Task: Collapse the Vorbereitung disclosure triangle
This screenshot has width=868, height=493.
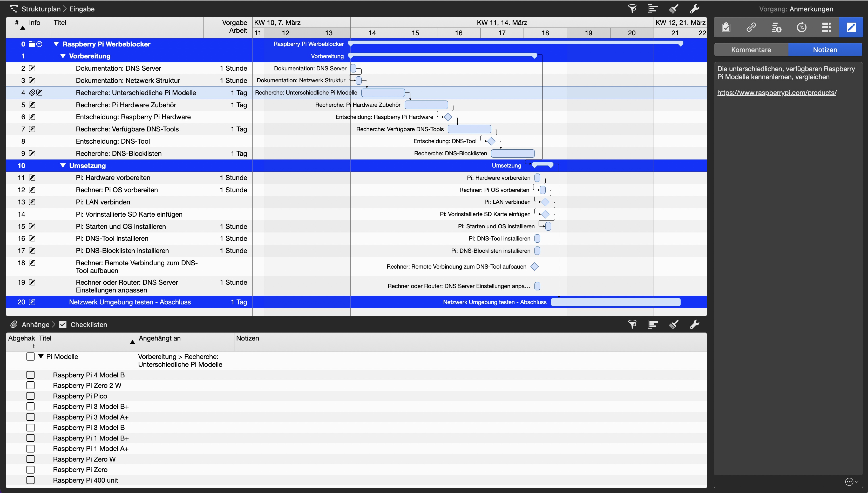Action: (62, 56)
